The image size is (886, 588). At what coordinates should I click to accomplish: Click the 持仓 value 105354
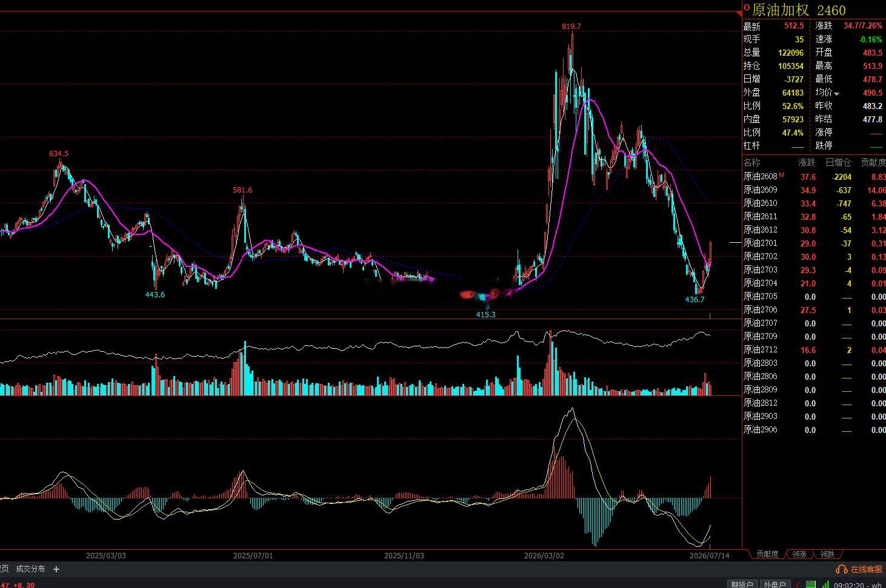point(791,66)
